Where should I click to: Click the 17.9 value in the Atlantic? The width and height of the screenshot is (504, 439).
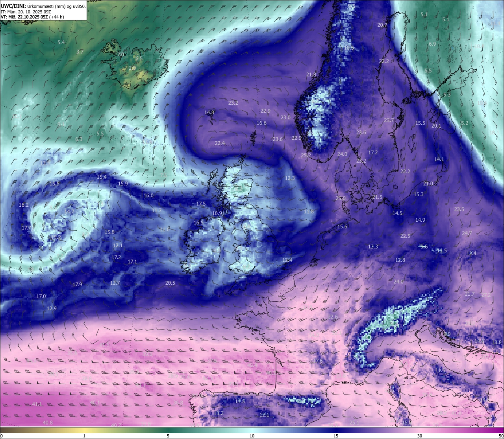tap(77, 284)
